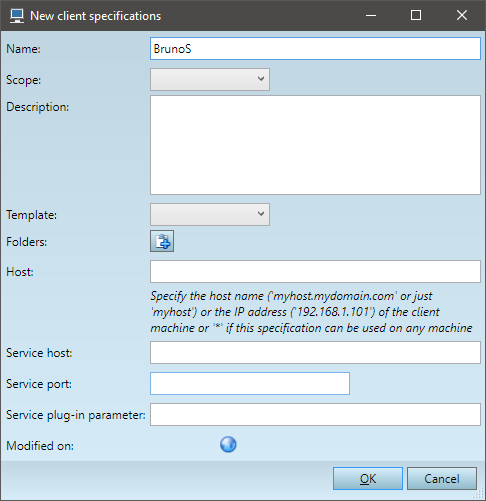Click the New client specifications title text
This screenshot has width=486, height=501.
pos(96,16)
